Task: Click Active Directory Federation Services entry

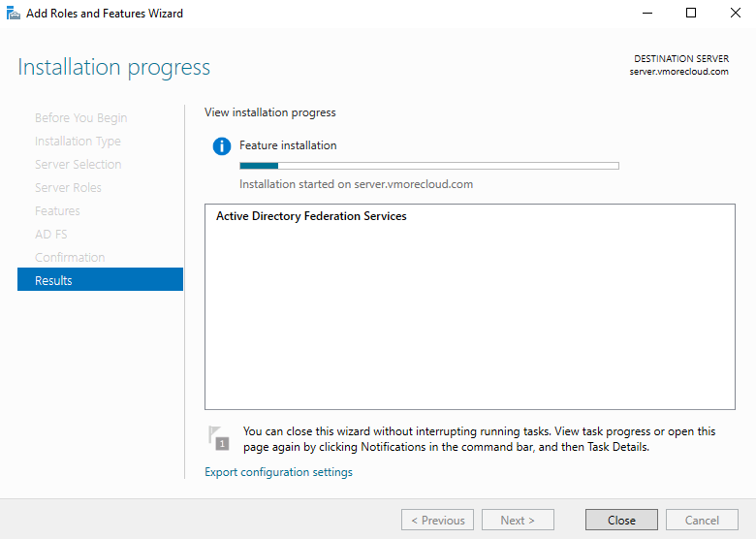Action: pyautogui.click(x=311, y=216)
